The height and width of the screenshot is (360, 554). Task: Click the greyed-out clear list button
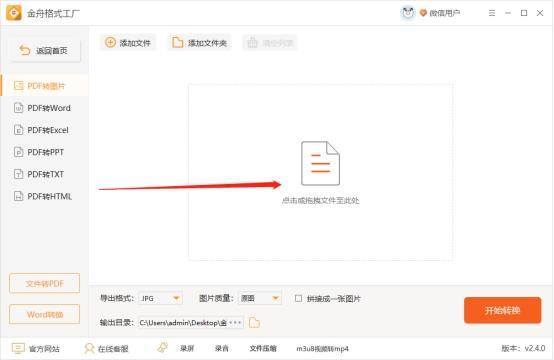(x=270, y=43)
